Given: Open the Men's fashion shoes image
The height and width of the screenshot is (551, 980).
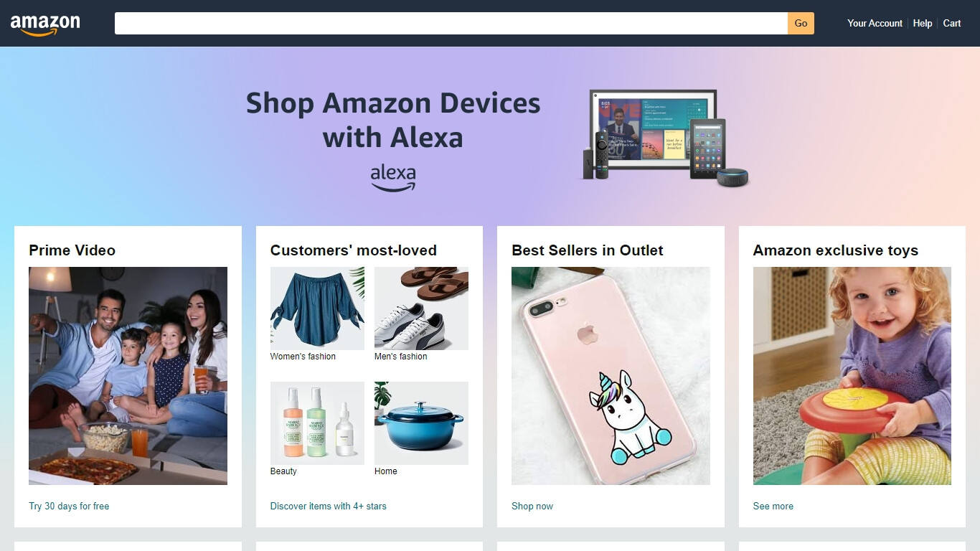Looking at the screenshot, I should click(x=421, y=309).
